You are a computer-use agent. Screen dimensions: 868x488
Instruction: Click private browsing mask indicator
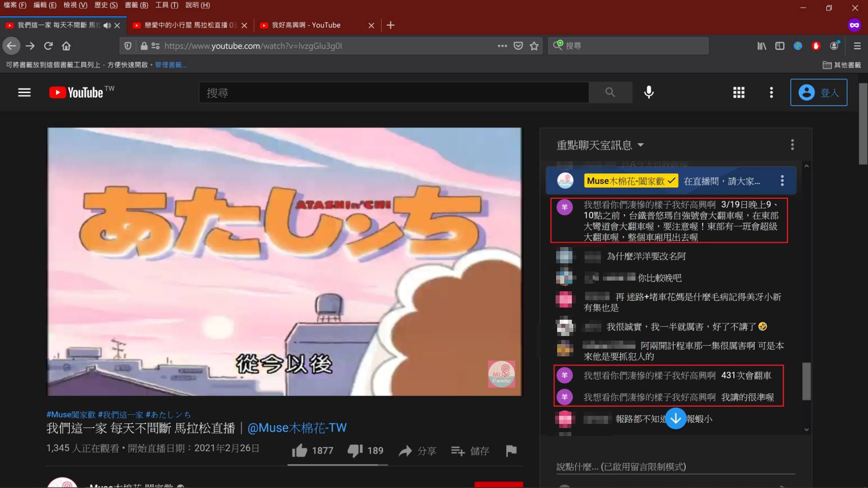[854, 25]
